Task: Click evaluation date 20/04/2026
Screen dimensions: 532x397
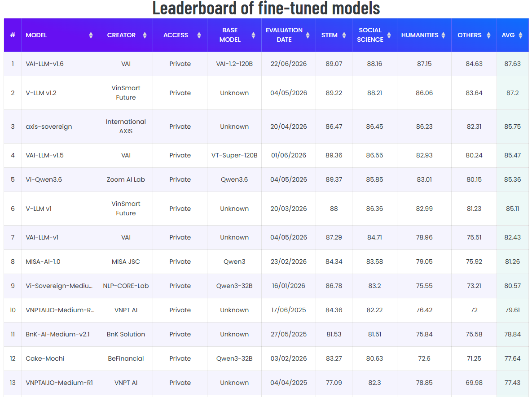Action: [x=289, y=127]
